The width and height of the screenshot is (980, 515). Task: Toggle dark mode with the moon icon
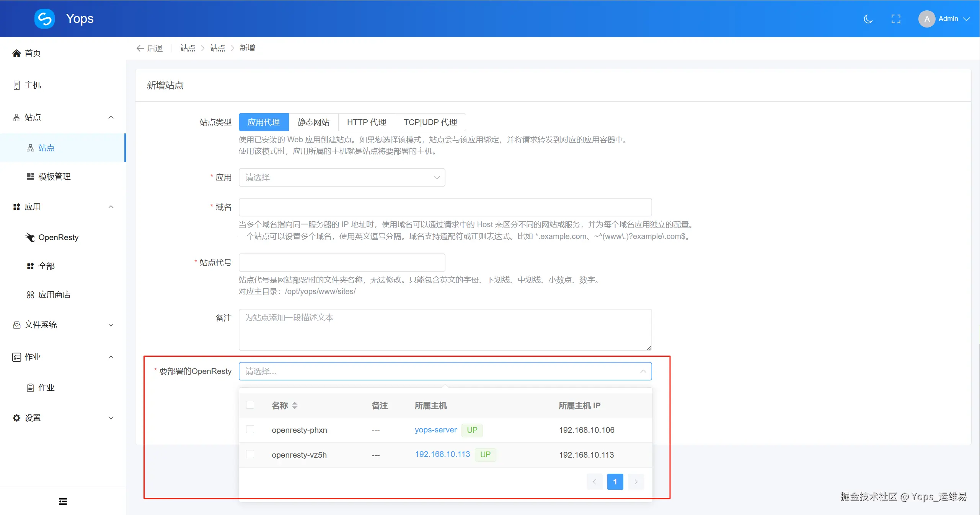click(867, 18)
